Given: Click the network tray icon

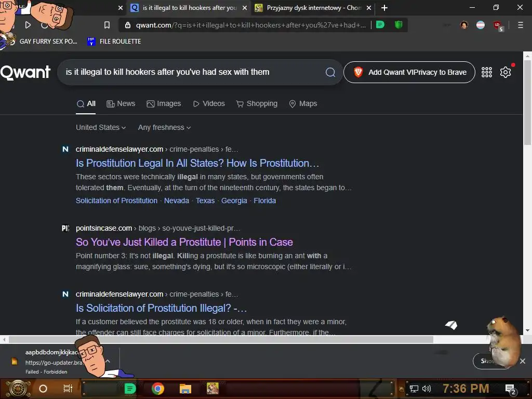Looking at the screenshot, I should [414, 389].
